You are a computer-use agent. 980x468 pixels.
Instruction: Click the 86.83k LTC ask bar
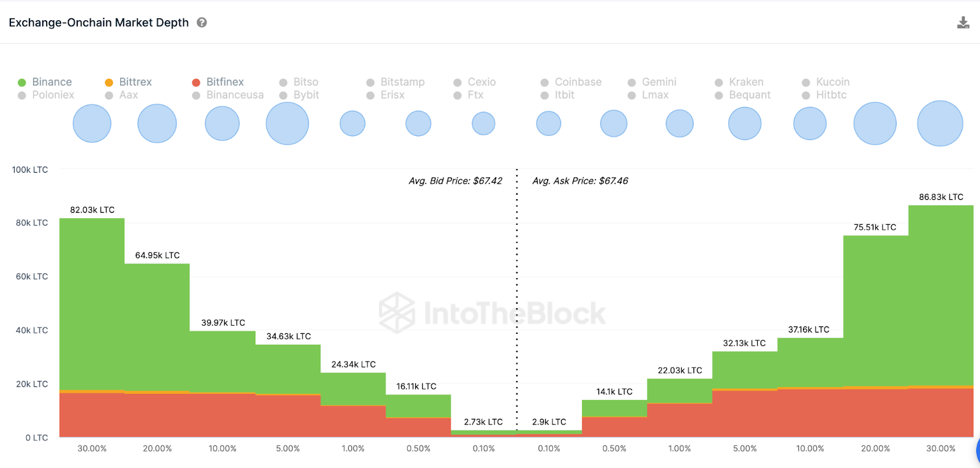[941, 294]
